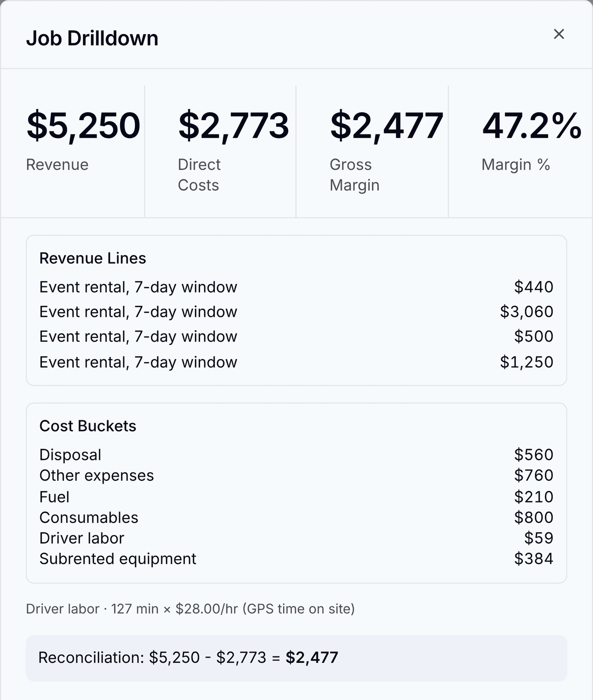Click the Revenue Lines heading
The width and height of the screenshot is (593, 700).
pos(93,258)
